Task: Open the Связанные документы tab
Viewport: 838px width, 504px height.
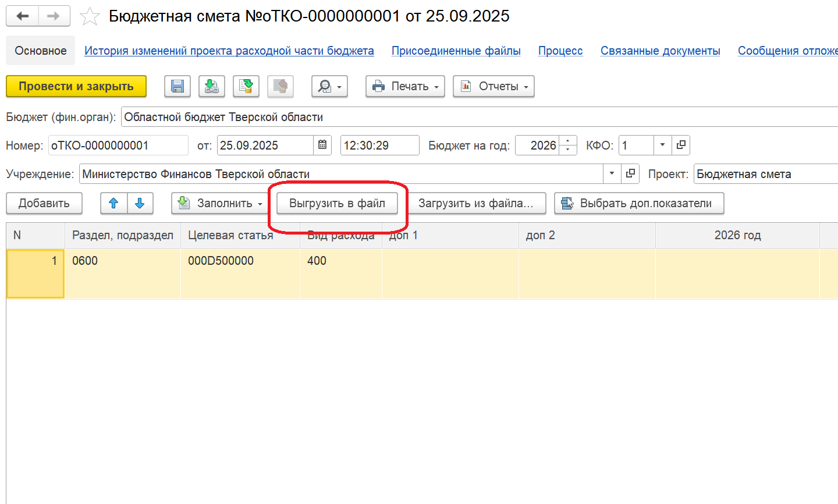Action: [660, 51]
